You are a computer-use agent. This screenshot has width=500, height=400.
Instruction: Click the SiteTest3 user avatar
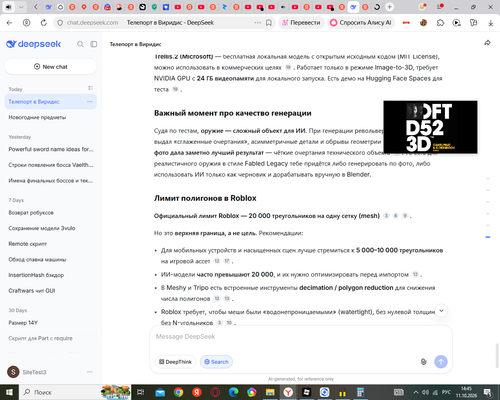click(x=13, y=372)
